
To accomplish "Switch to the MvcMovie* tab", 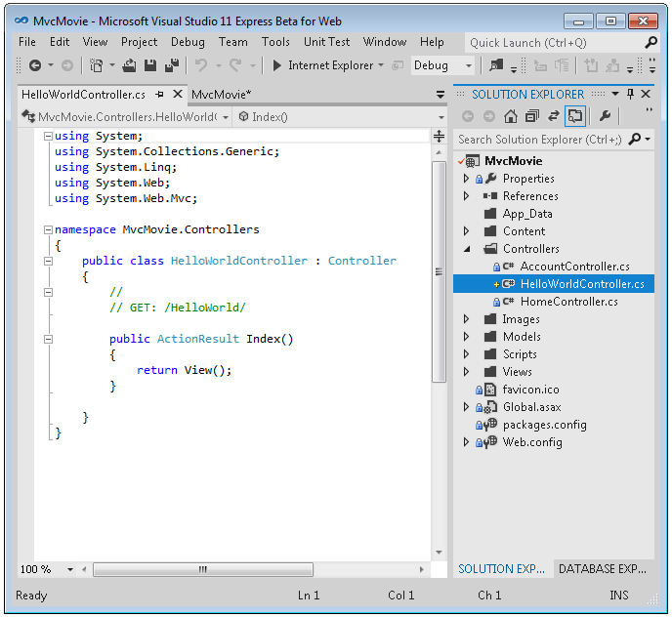I will click(221, 95).
